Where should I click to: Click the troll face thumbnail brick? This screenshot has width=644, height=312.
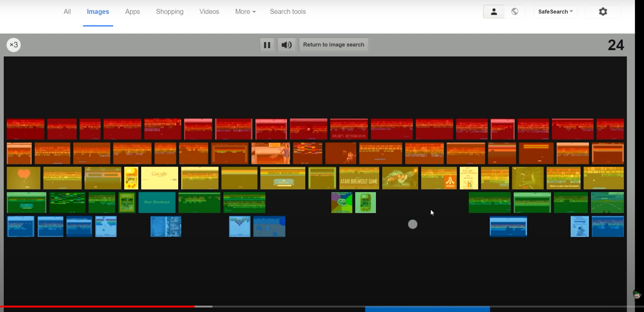pos(342,202)
